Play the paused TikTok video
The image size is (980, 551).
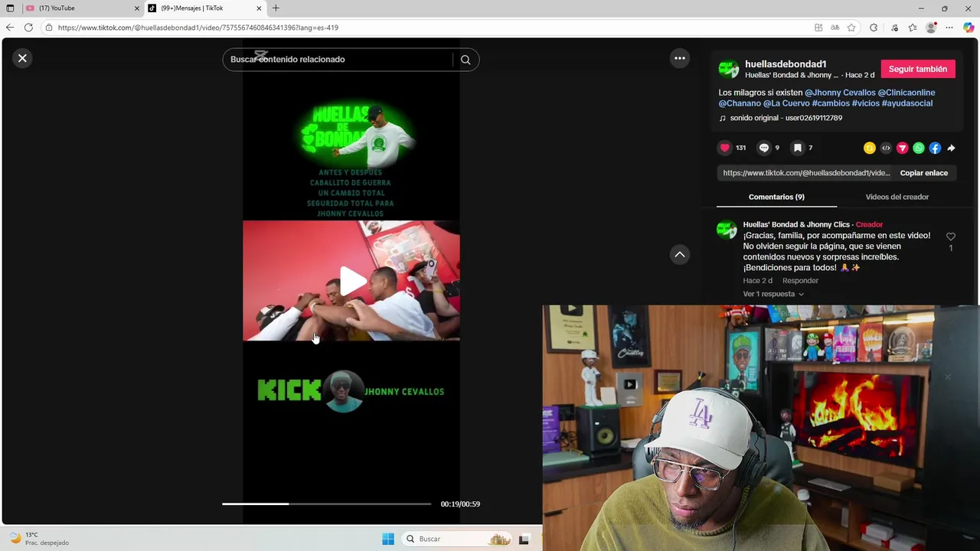coord(351,281)
